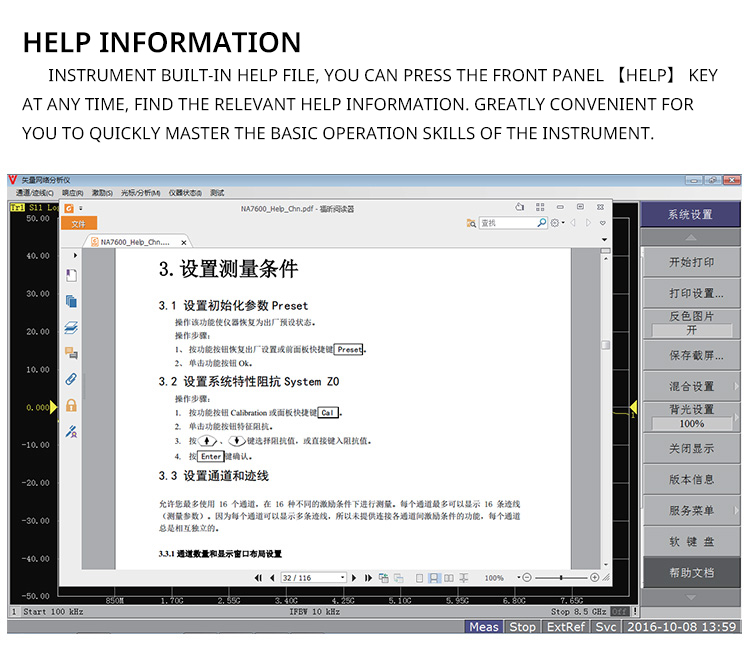Open the 文件 file menu
The width and height of the screenshot is (750, 665).
click(x=79, y=224)
